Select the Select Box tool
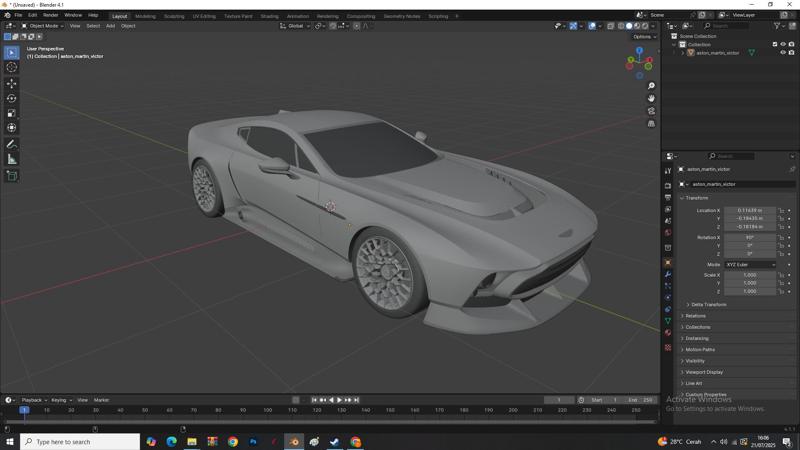Screen dimensions: 800x450 11,53
